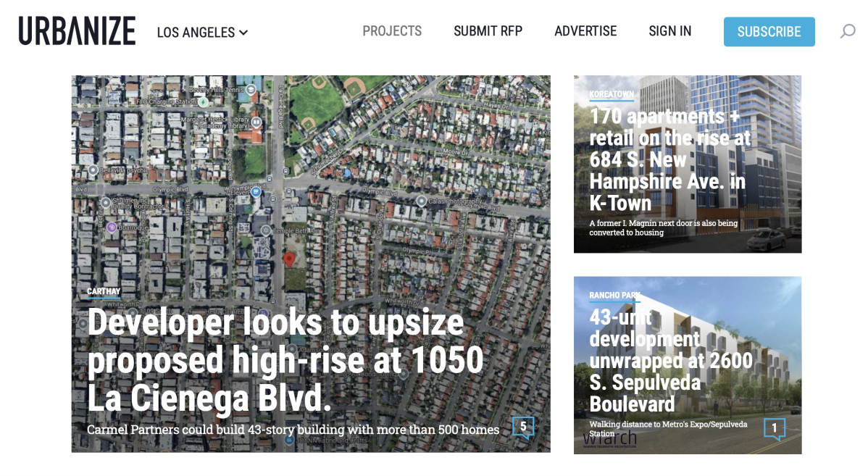Open the Projects menu item
The height and width of the screenshot is (476, 868).
[392, 31]
